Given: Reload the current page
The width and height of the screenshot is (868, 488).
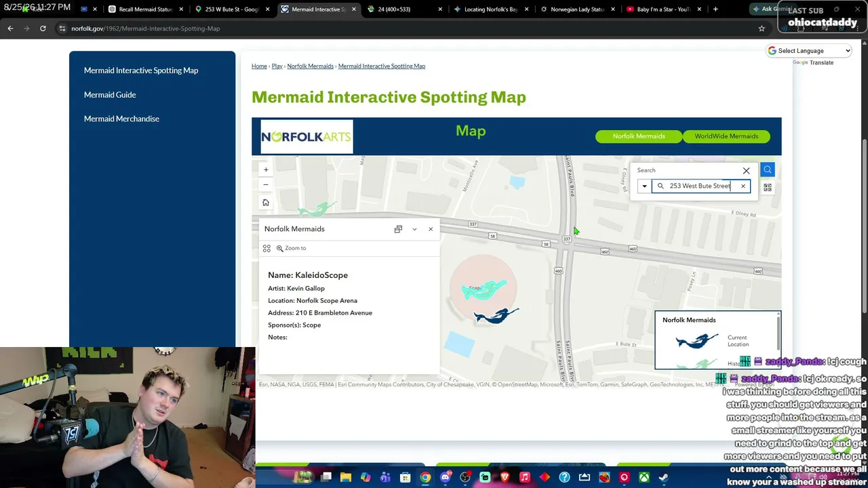Looking at the screenshot, I should (43, 28).
